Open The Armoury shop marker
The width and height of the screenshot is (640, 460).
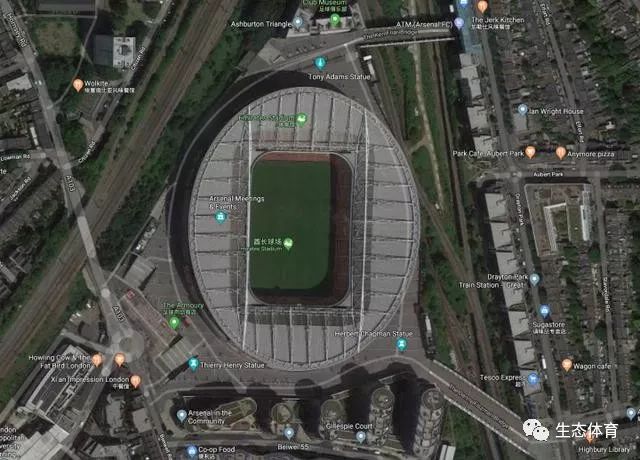(174, 323)
